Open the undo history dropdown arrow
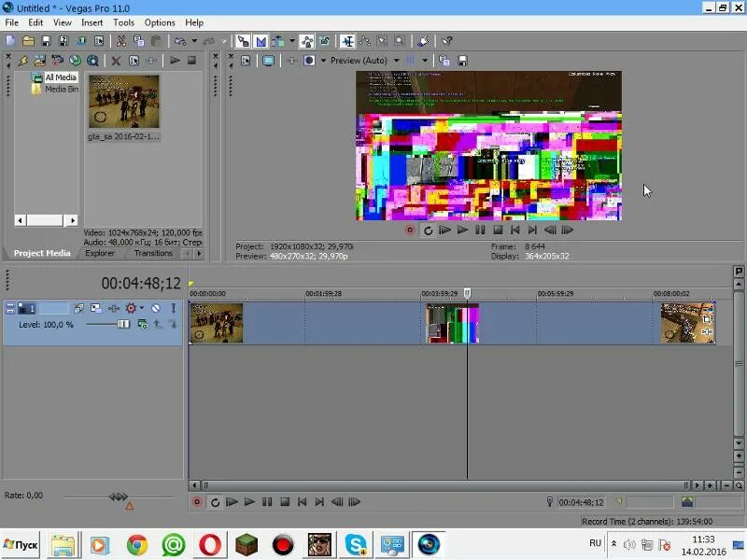Image resolution: width=747 pixels, height=560 pixels. coord(194,41)
